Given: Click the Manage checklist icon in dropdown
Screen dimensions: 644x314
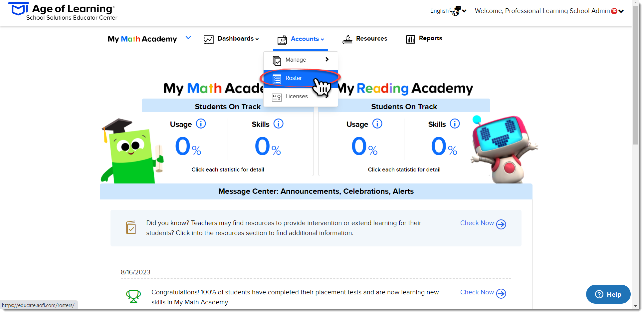Looking at the screenshot, I should (277, 61).
